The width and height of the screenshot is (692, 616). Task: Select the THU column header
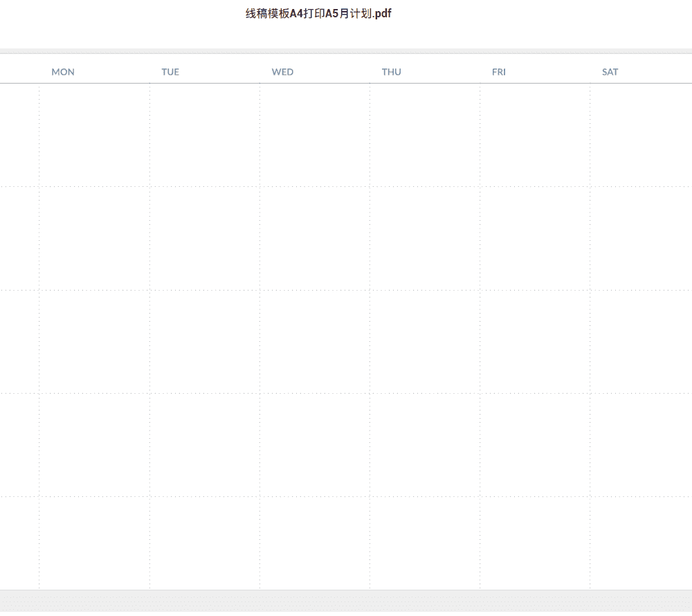tap(392, 72)
